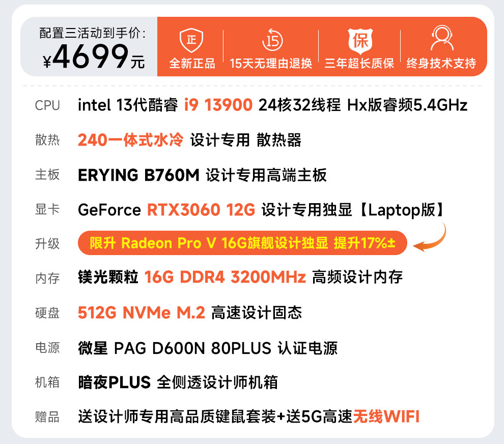Click the RTX3060 12G highlighted text

pos(201,210)
